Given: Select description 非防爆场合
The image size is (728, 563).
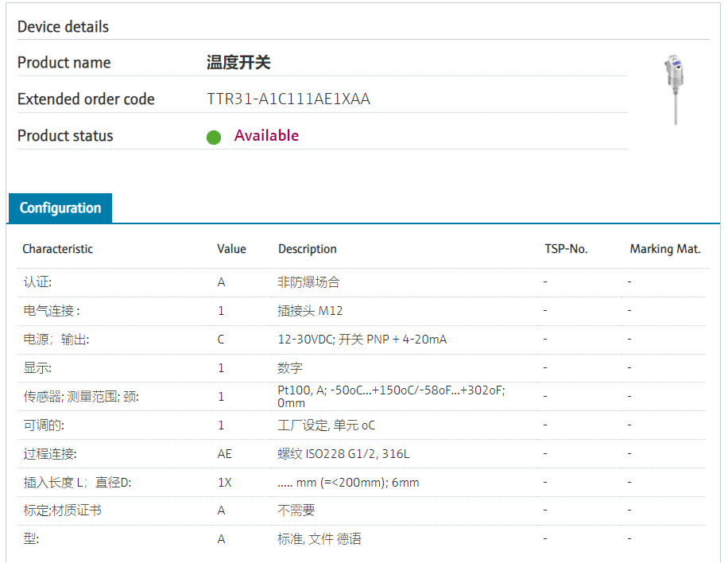Looking at the screenshot, I should (x=308, y=282).
